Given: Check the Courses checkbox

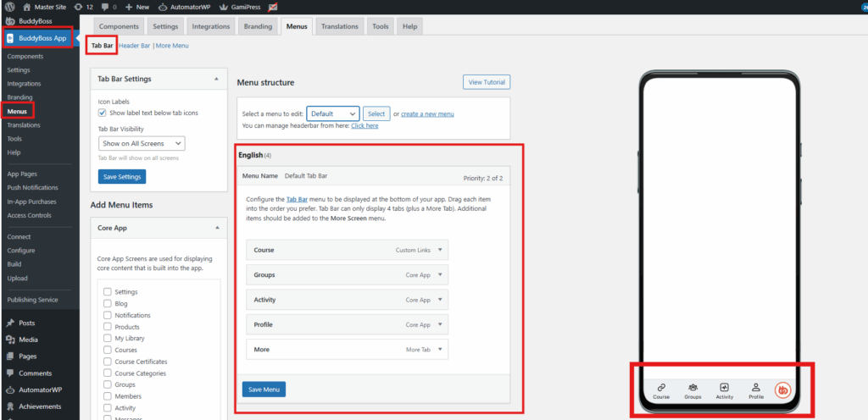Looking at the screenshot, I should coord(108,350).
